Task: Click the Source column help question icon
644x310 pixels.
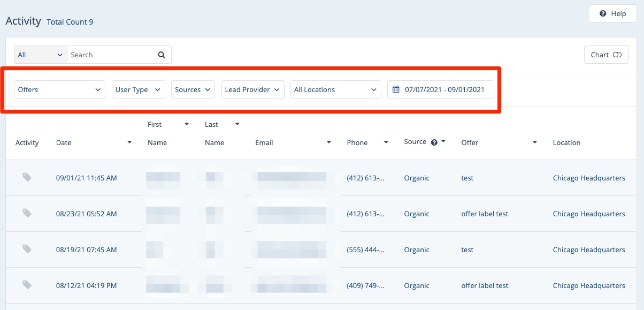Action: pyautogui.click(x=434, y=142)
